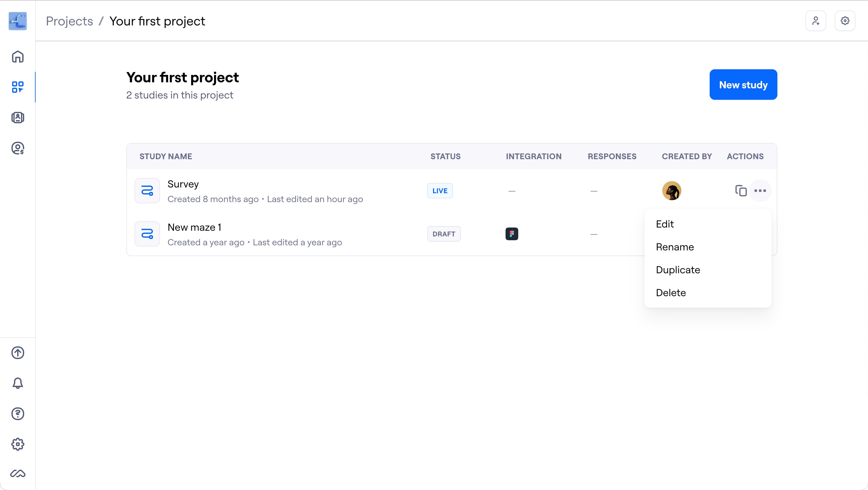Click the 'Your first project' breadcrumb
The image size is (868, 490).
[x=157, y=21]
